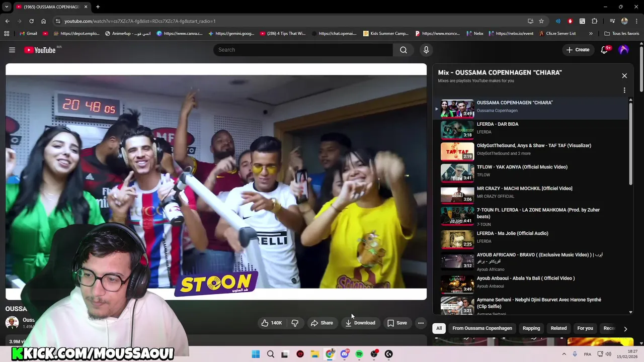The image size is (644, 362).
Task: Click the page vertical scrollbar
Action: pyautogui.click(x=641, y=70)
